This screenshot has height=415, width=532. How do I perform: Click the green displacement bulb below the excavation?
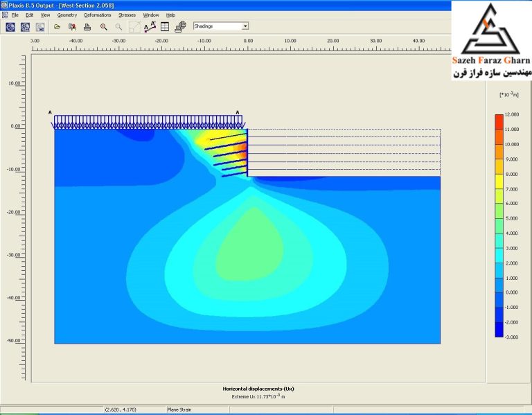[249, 245]
